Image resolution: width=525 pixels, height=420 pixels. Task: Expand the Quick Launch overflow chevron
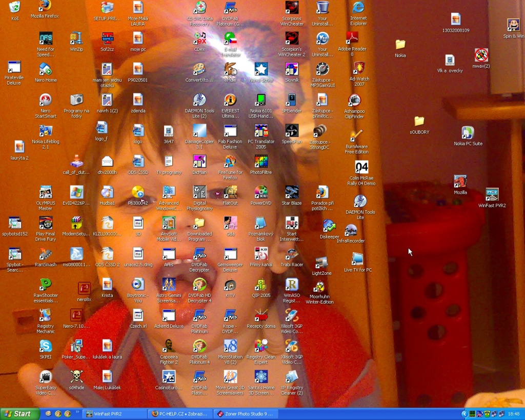coord(77,412)
